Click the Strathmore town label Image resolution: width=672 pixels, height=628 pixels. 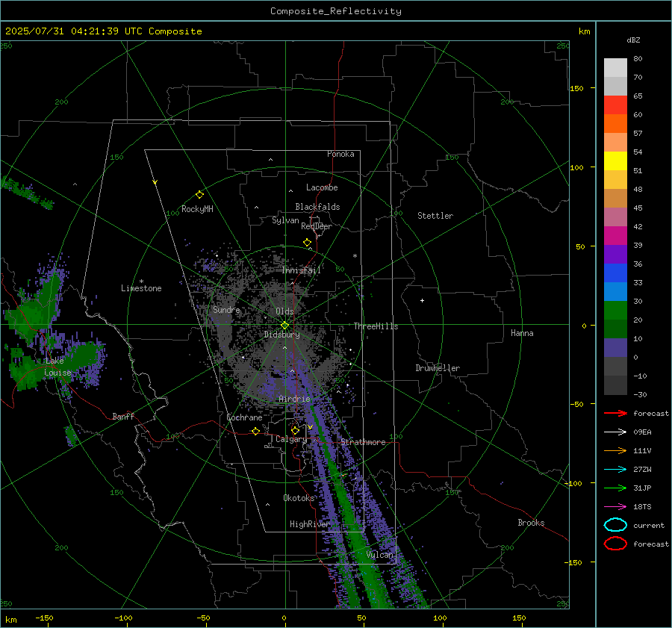pyautogui.click(x=363, y=442)
